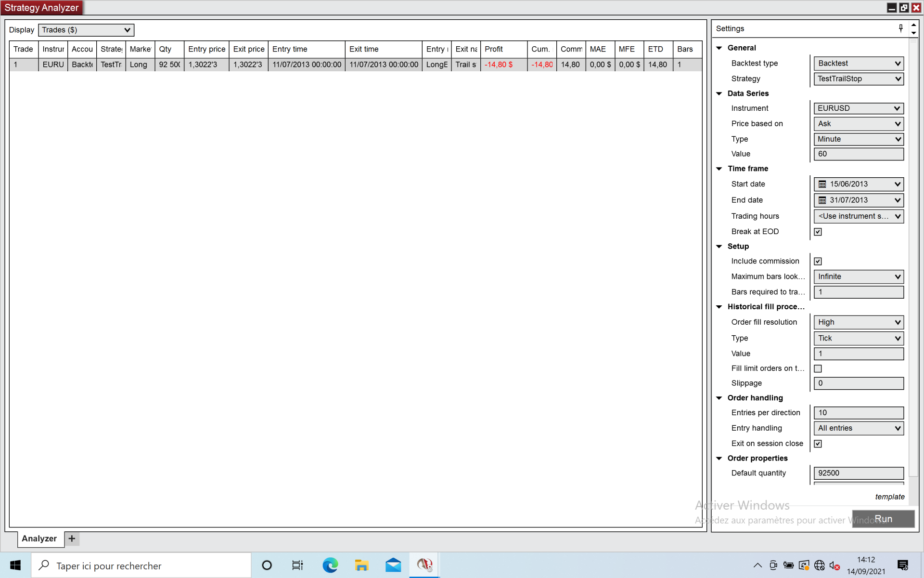The image size is (924, 578).
Task: Launch Microsoft Edge from taskbar
Action: point(330,565)
